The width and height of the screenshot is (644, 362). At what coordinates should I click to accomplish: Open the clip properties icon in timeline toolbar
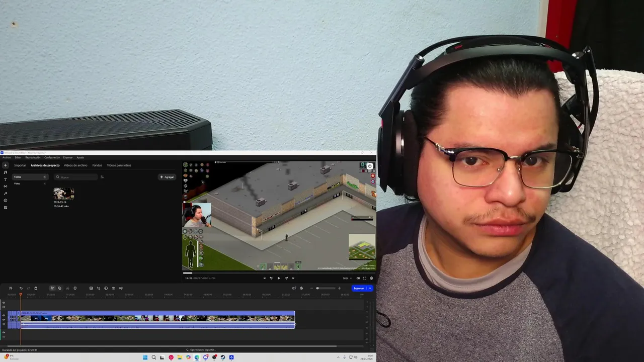(91, 288)
